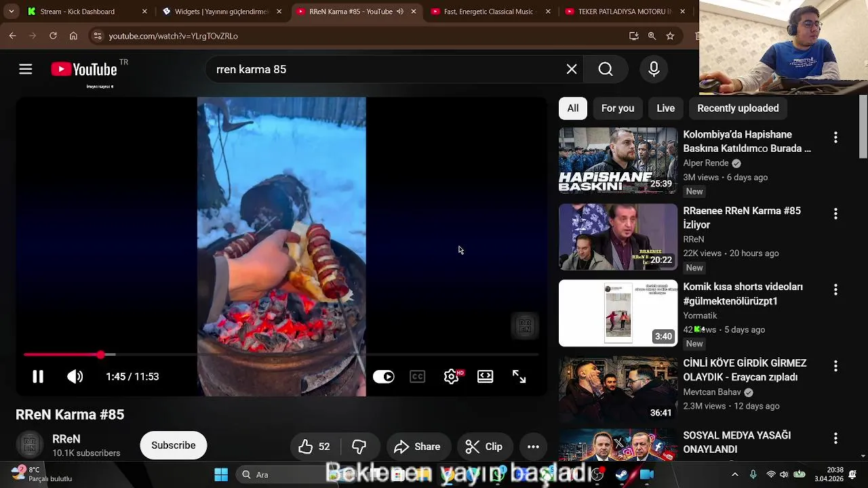Click the RReN watermark in the video
Image resolution: width=868 pixels, height=488 pixels.
coord(525,326)
